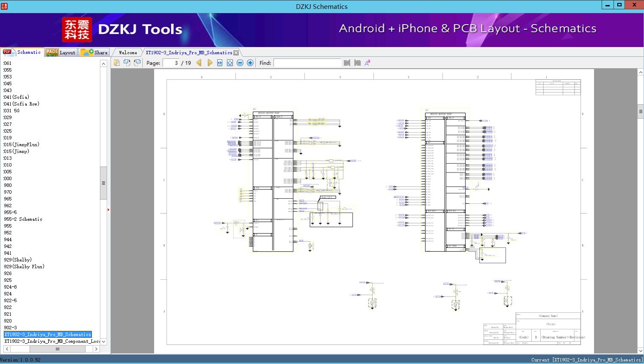Open the Welcome tab

pyautogui.click(x=128, y=53)
